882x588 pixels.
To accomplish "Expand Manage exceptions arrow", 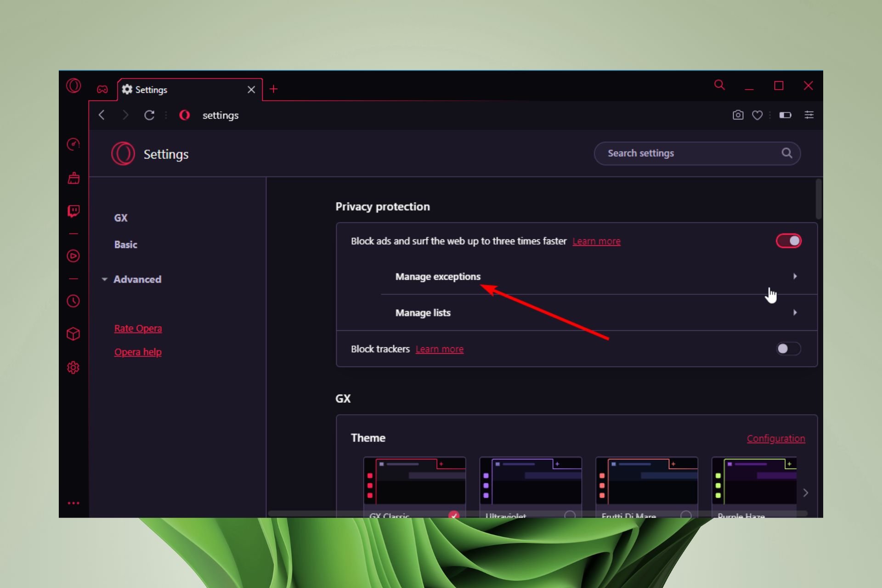I will pos(795,276).
